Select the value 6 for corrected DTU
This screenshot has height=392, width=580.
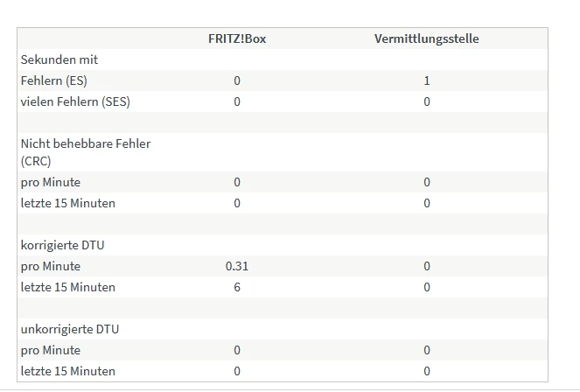236,287
